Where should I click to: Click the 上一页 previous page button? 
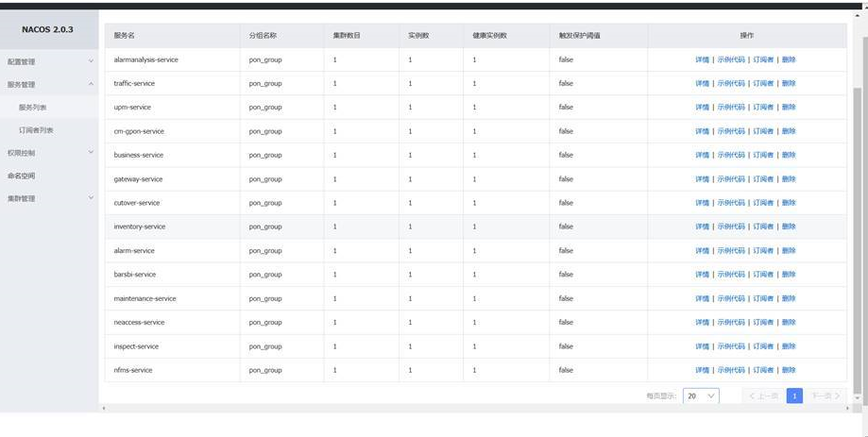click(x=763, y=396)
